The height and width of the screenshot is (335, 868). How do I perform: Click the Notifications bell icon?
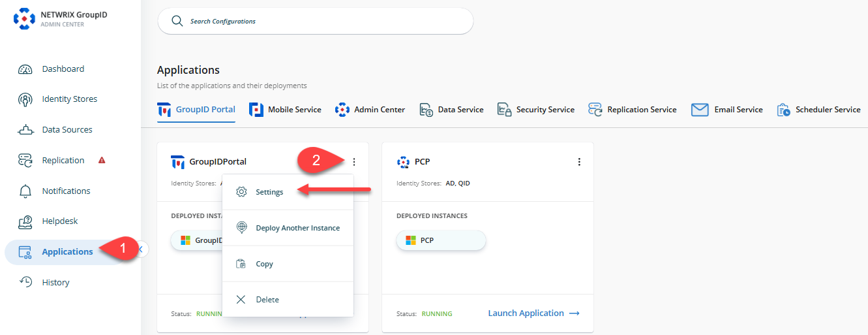click(25, 191)
